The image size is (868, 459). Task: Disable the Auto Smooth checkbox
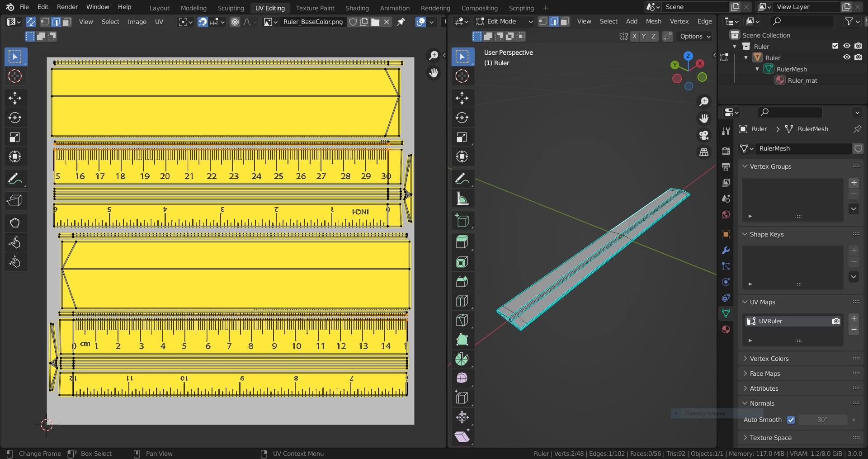pyautogui.click(x=791, y=420)
